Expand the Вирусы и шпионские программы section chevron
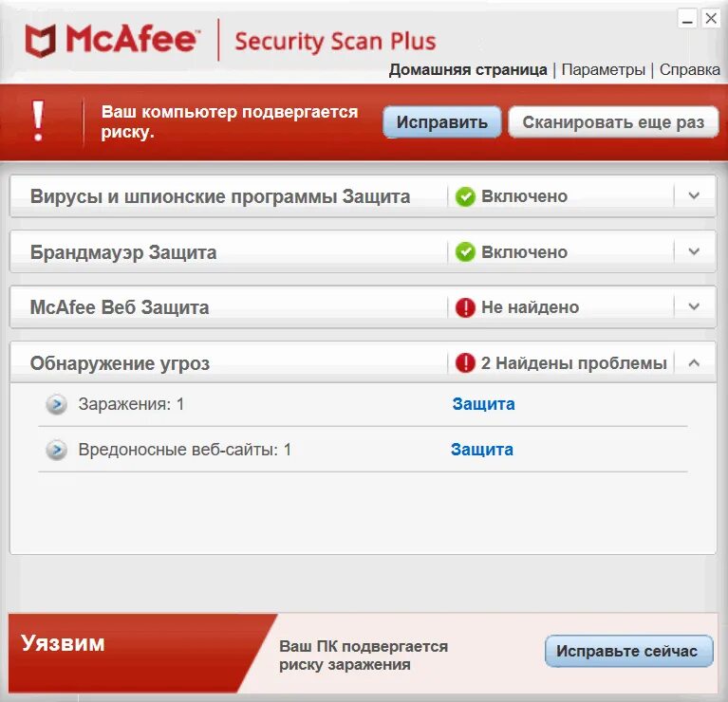 694,195
